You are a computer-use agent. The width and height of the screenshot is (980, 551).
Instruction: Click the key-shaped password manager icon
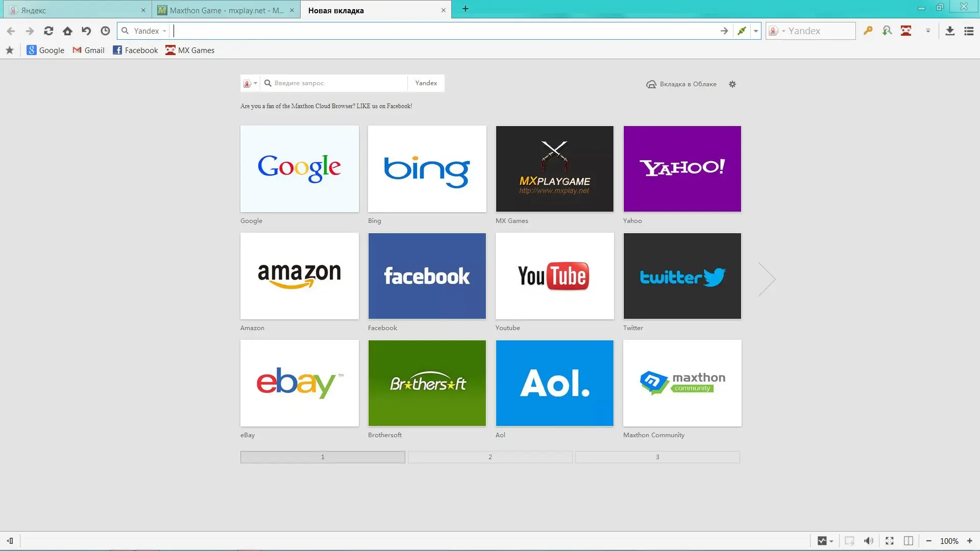[x=868, y=31]
